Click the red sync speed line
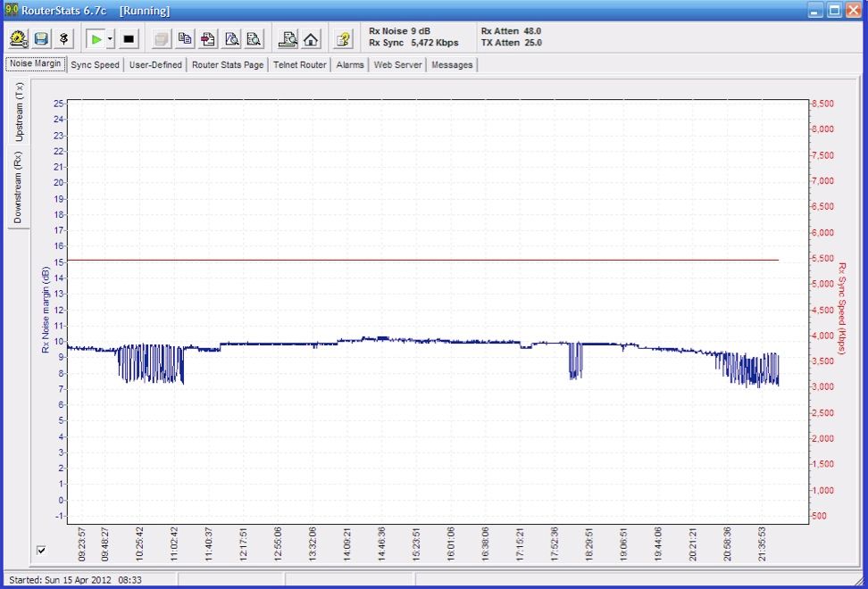This screenshot has width=868, height=589. pos(423,260)
